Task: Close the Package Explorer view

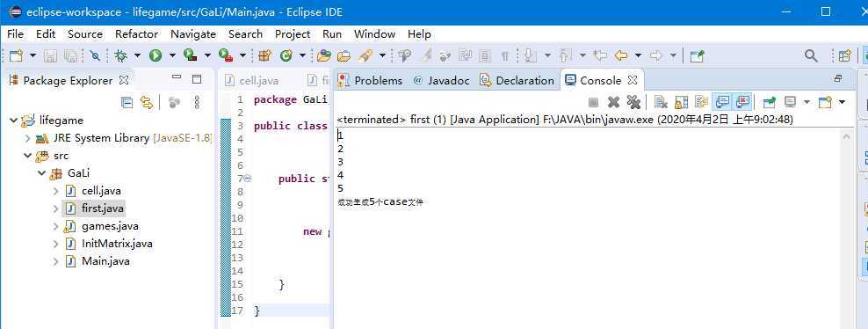Action: coord(124,80)
